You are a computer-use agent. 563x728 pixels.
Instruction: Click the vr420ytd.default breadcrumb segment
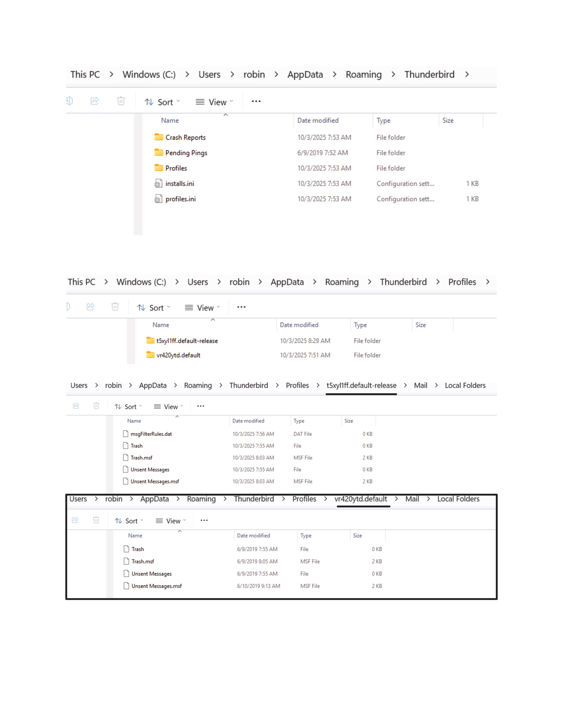tap(361, 499)
